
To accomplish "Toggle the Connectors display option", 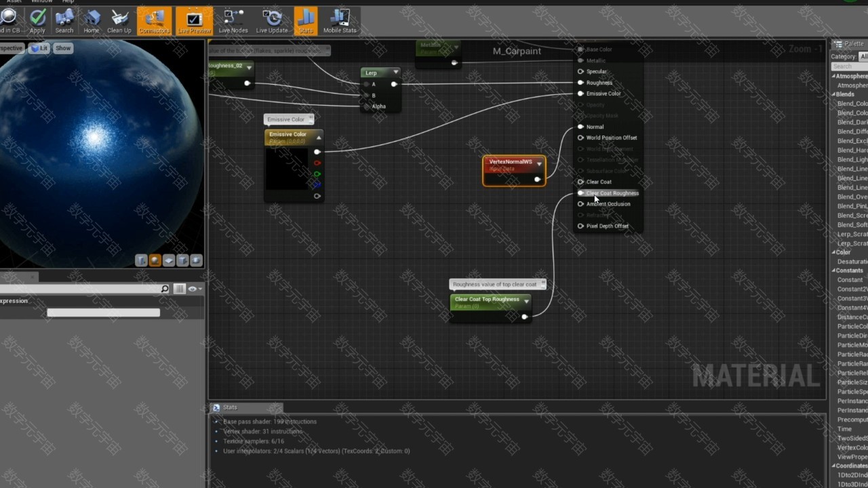I will [x=154, y=20].
